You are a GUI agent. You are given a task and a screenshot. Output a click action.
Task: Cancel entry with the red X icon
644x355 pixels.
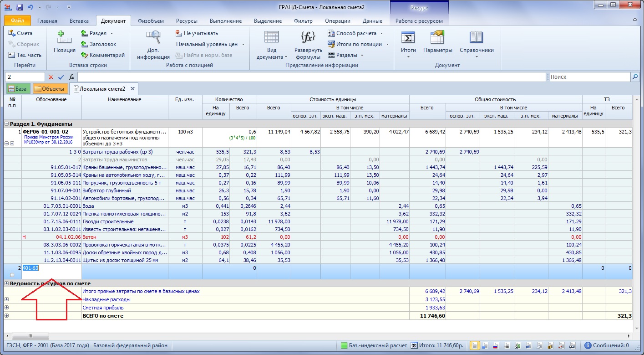click(x=51, y=77)
